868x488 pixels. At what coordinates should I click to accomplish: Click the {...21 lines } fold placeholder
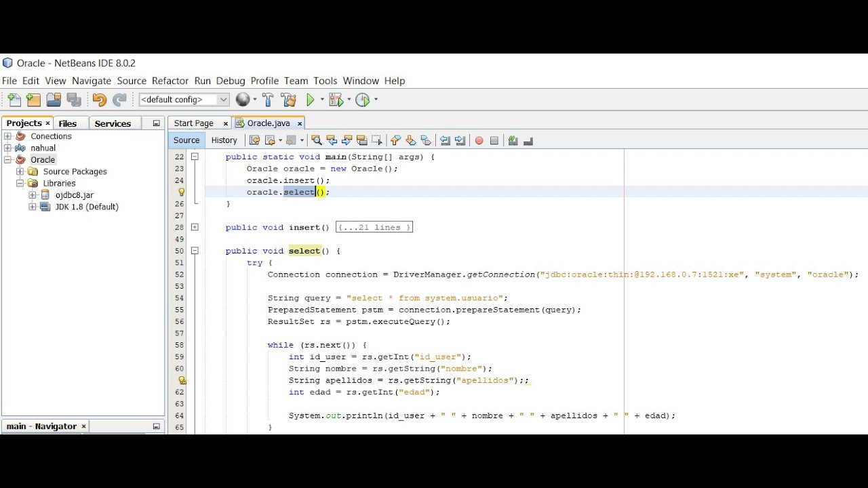click(x=374, y=227)
